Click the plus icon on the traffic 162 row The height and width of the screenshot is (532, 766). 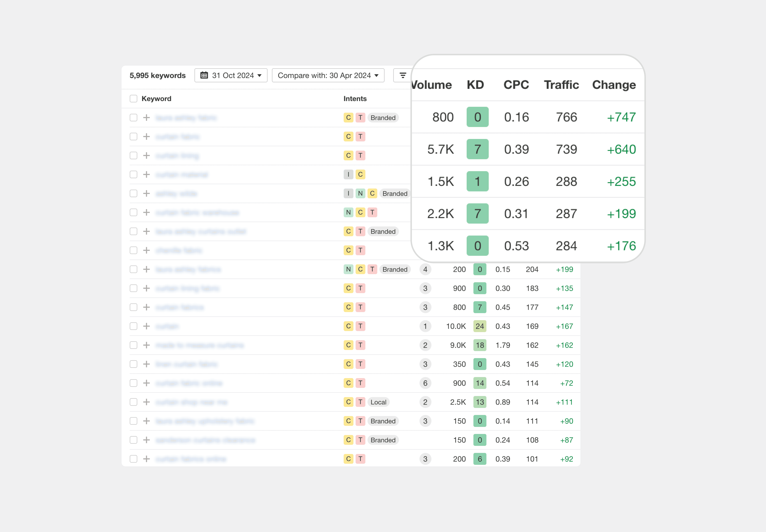(146, 345)
